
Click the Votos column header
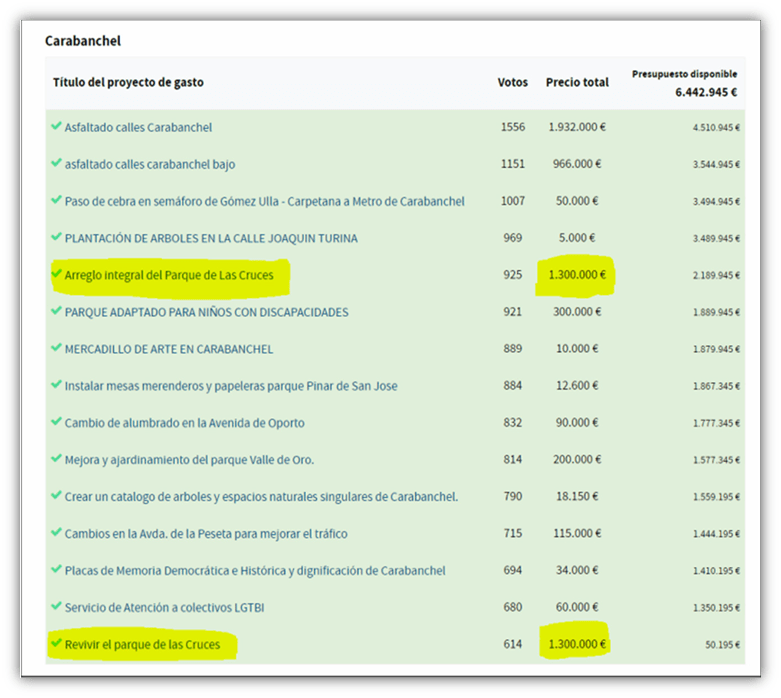[x=512, y=82]
